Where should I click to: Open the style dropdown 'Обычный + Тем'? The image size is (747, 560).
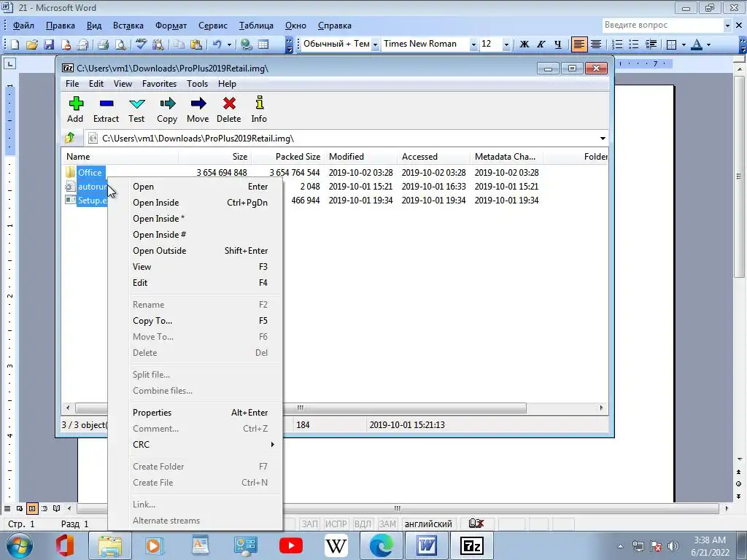click(375, 44)
